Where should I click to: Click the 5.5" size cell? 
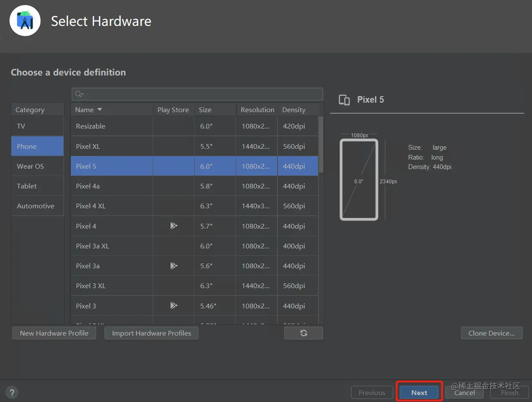tap(215, 146)
